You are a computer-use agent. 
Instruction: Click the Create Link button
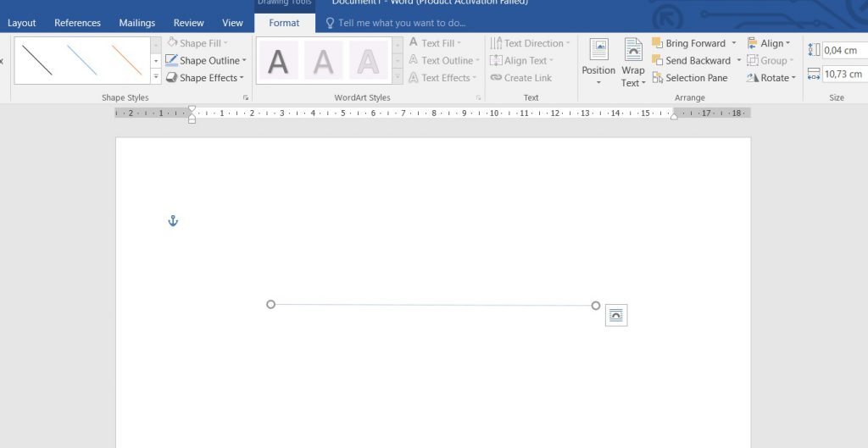click(521, 77)
